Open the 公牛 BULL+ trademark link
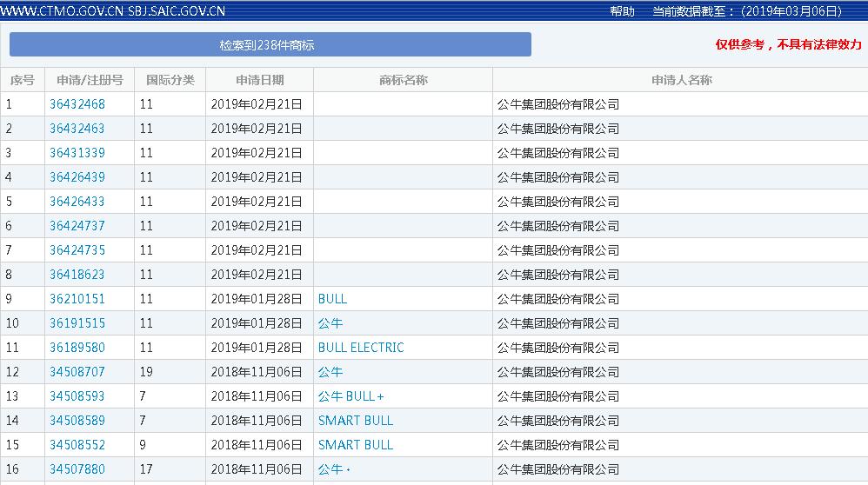 coord(351,396)
